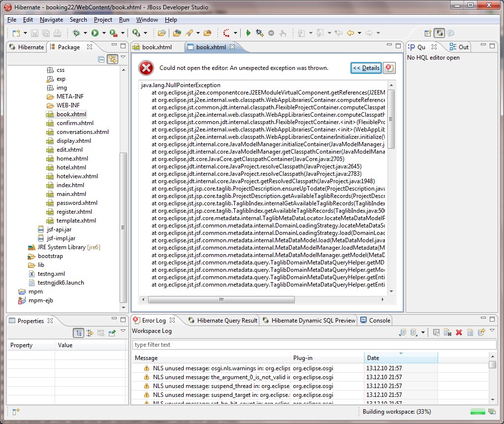Open the Project menu
The height and width of the screenshot is (424, 504).
(x=103, y=20)
